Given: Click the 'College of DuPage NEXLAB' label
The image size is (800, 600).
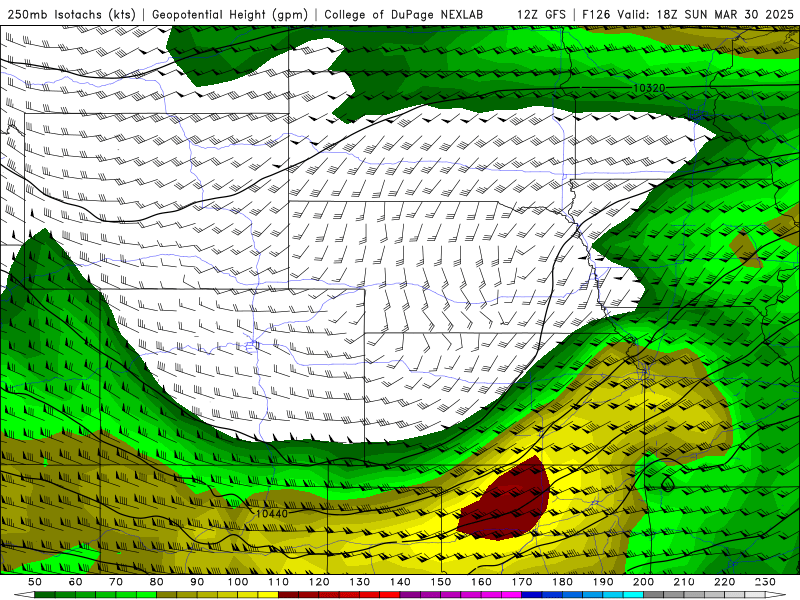Looking at the screenshot, I should point(404,14).
